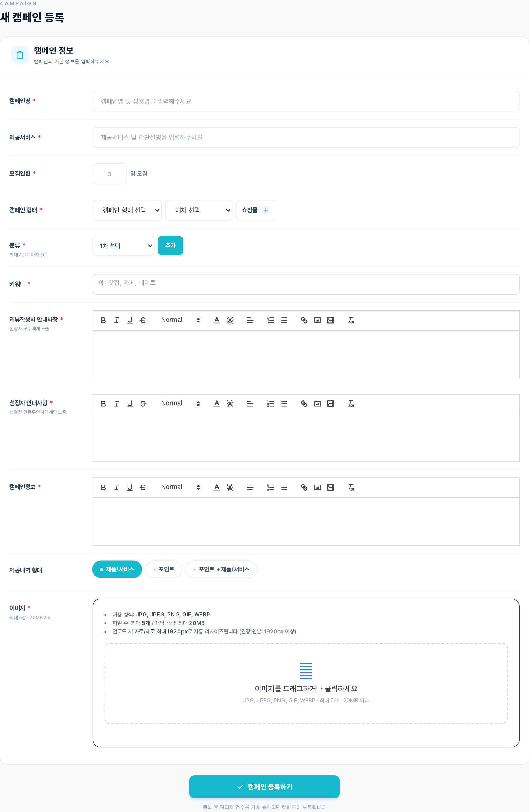Open text color picker in 리뷰작성시 안내사항 editor
529x812 pixels.
(217, 320)
